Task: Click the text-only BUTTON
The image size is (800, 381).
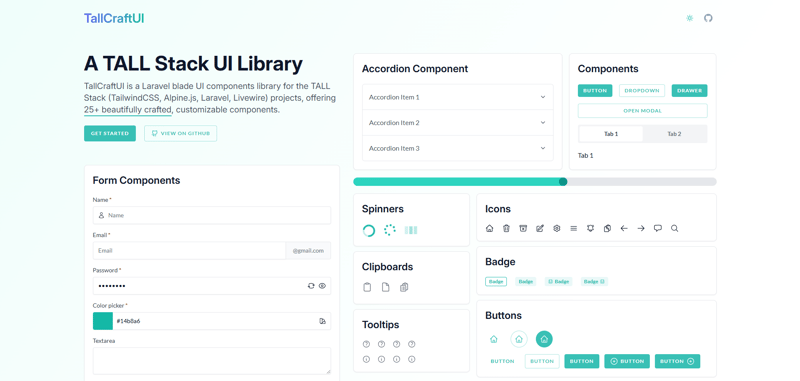Action: click(x=503, y=361)
